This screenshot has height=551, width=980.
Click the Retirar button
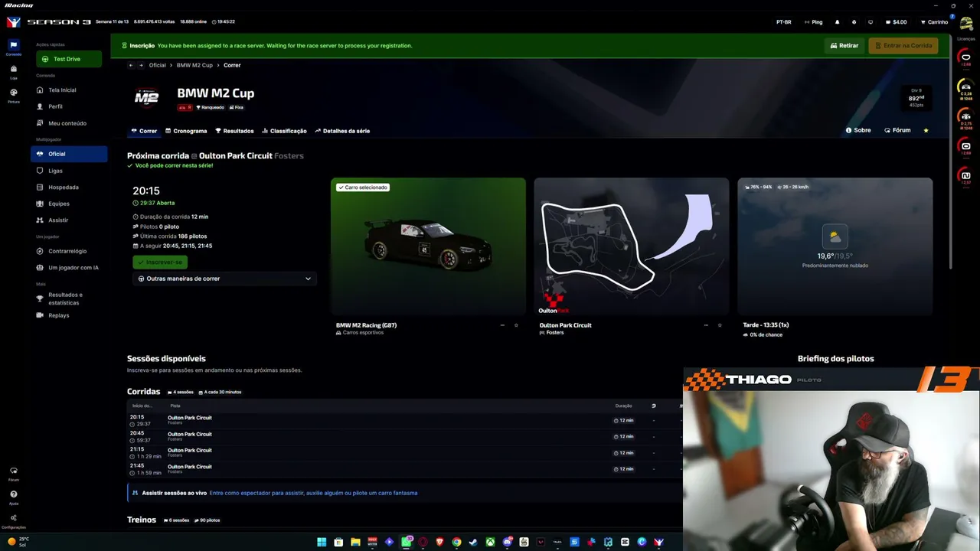[844, 45]
